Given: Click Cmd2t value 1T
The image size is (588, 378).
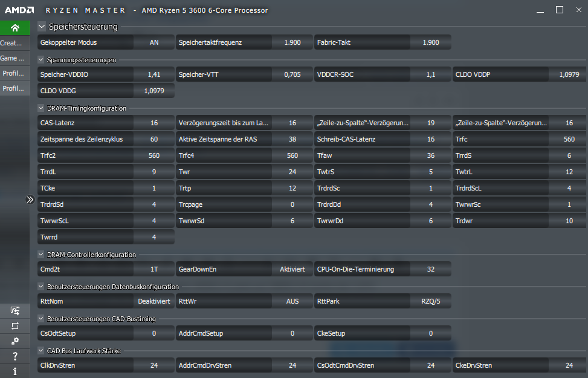Looking at the screenshot, I should [x=154, y=269].
